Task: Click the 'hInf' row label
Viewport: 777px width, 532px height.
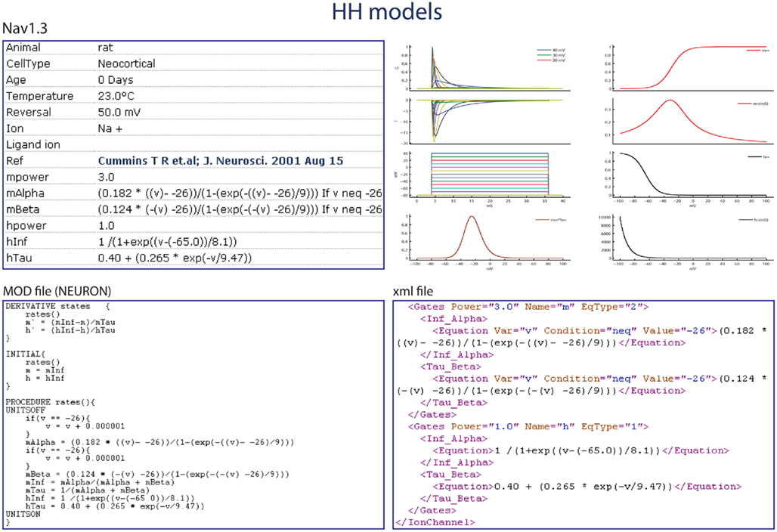Action: tap(17, 242)
